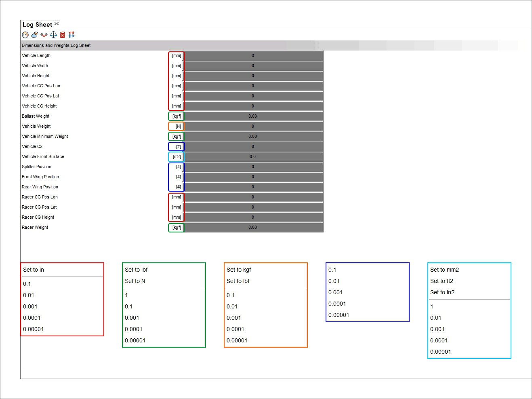The image size is (532, 399).
Task: Click the Vehicle CG Pos Lat value field
Action: pos(253,96)
